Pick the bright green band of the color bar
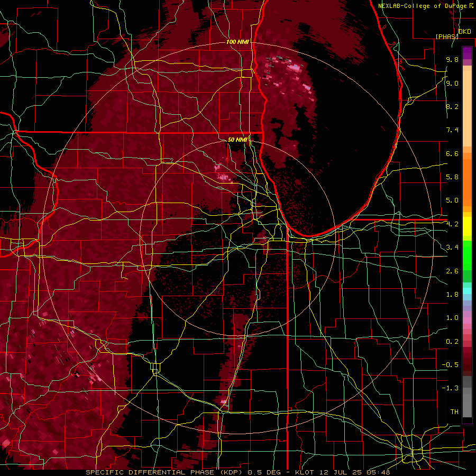Screen dimensions: 476x476 coord(467,255)
